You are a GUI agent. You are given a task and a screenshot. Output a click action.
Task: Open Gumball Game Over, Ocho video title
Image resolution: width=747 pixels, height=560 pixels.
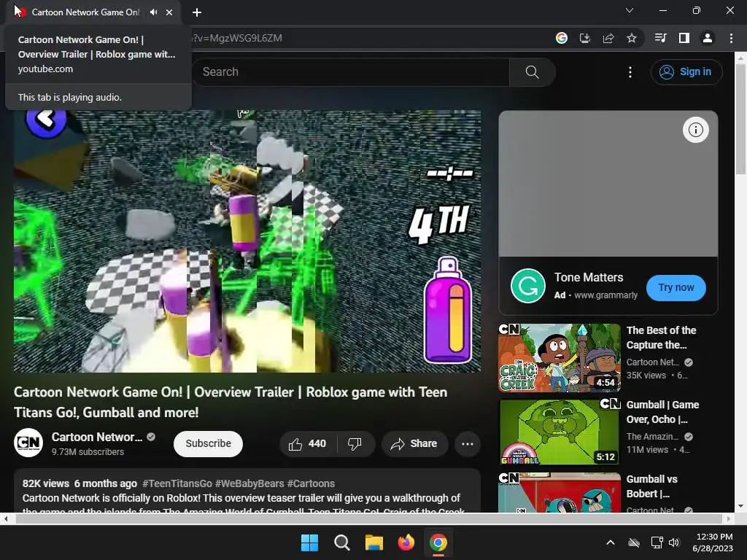coord(662,412)
